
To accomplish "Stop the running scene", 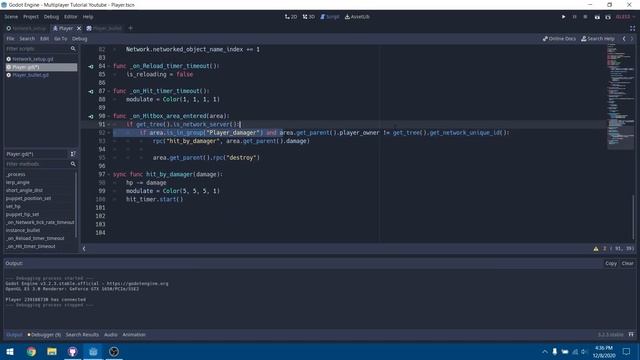I will (585, 17).
